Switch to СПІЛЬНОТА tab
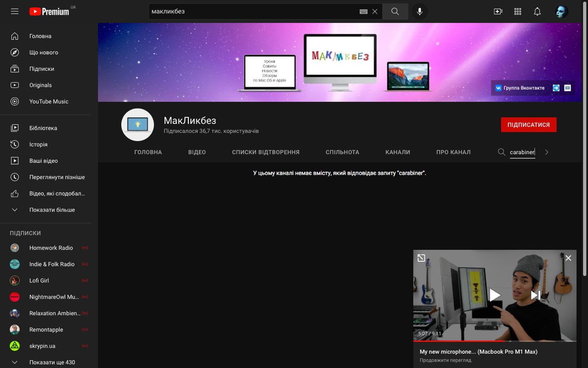 click(342, 152)
